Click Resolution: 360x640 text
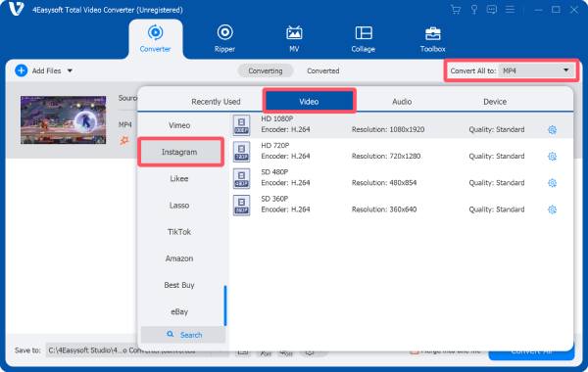This screenshot has height=372, width=588. point(384,209)
